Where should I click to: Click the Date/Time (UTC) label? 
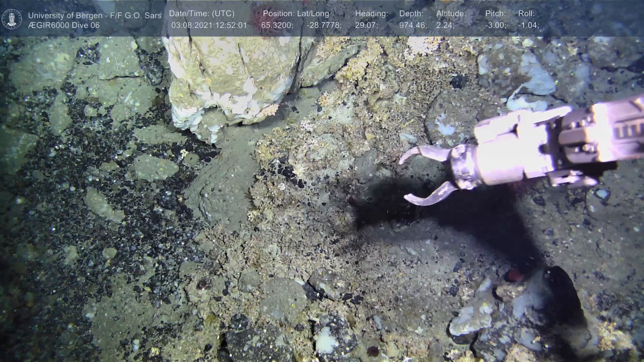[x=202, y=14]
